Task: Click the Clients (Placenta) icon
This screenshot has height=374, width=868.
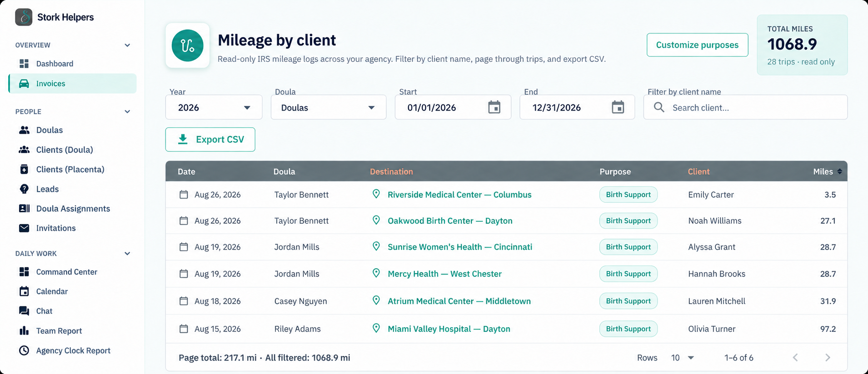Action: [24, 170]
